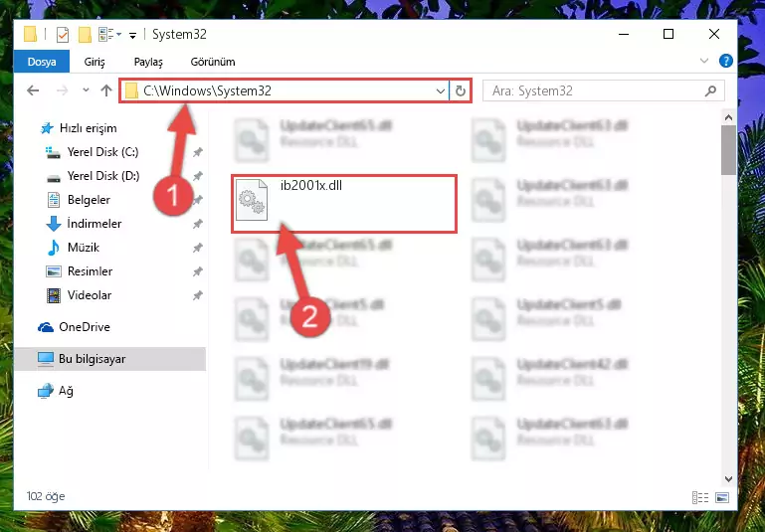This screenshot has height=532, width=765.
Task: Click the C:\Windows\System32 address bar
Action: (285, 90)
